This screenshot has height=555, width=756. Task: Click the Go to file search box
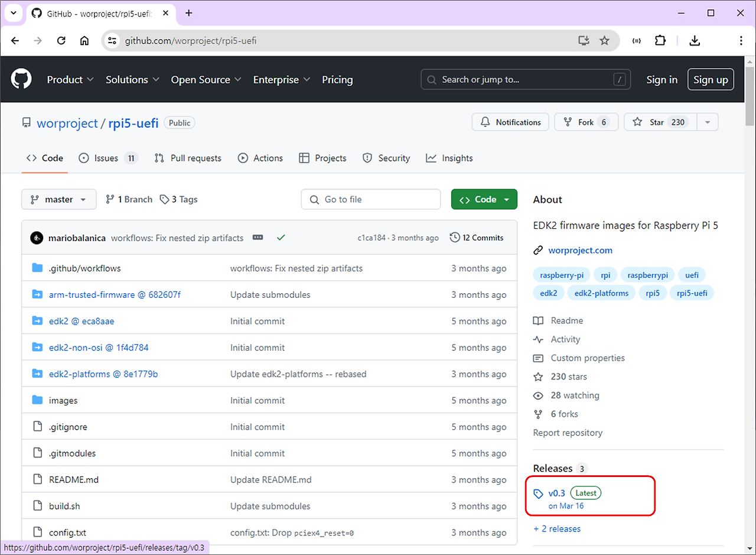(x=371, y=199)
